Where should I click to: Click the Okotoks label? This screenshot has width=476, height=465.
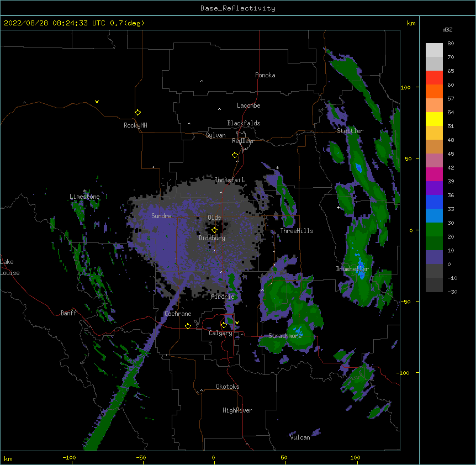coord(228,387)
